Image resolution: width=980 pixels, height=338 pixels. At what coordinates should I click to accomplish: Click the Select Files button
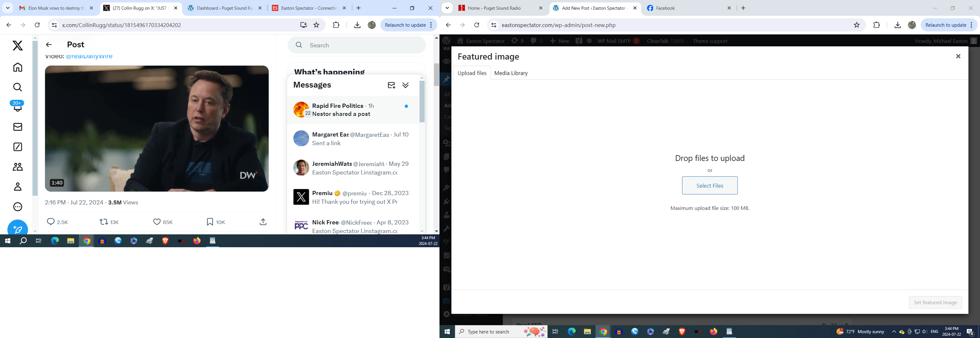coord(709,185)
